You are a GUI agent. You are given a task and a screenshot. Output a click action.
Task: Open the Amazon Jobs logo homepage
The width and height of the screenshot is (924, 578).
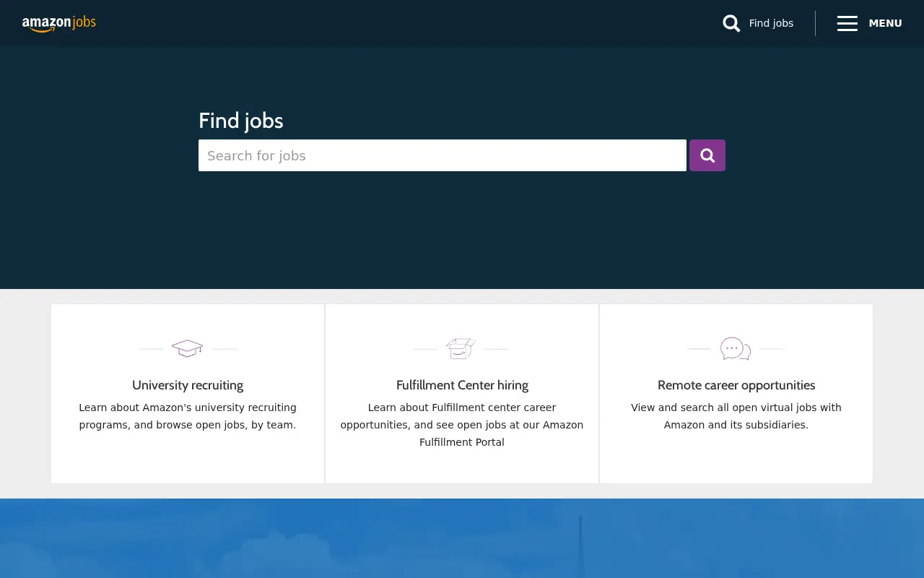(59, 23)
